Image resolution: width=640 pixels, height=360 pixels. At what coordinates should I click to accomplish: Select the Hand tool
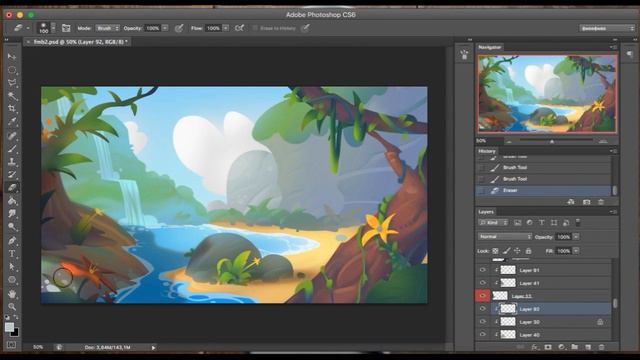pyautogui.click(x=12, y=293)
